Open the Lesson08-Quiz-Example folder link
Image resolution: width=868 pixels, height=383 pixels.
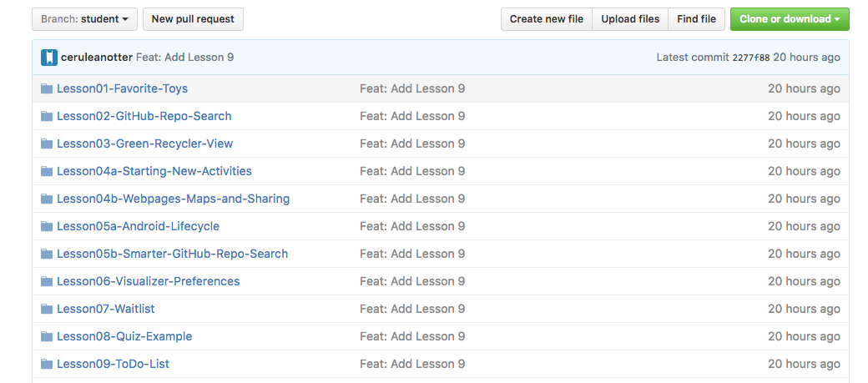(x=124, y=336)
